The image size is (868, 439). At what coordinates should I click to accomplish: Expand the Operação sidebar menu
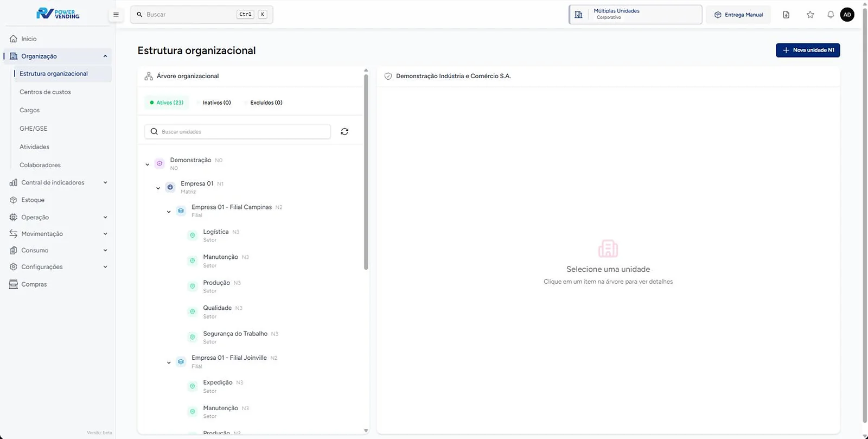tap(105, 217)
